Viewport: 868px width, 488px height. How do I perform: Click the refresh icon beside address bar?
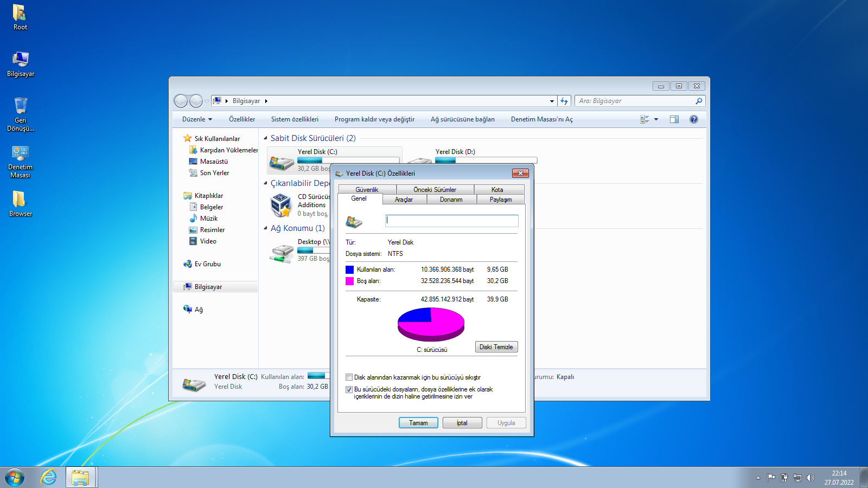point(564,101)
